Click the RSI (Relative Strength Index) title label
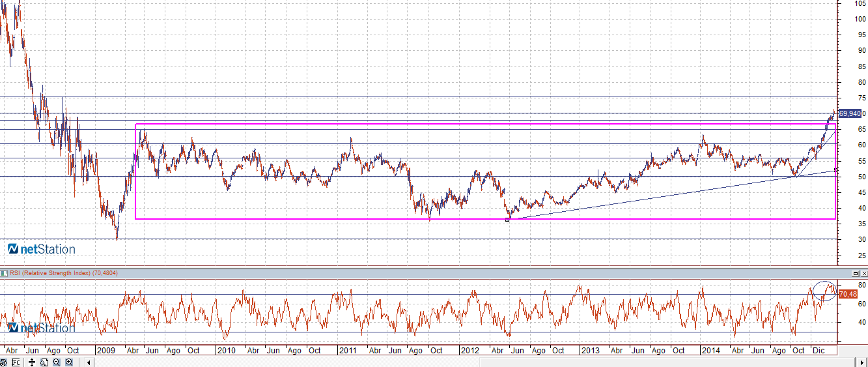The width and height of the screenshot is (868, 367). (59, 272)
